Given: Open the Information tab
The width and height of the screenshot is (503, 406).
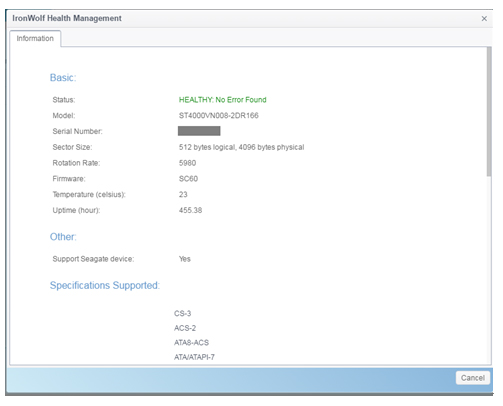Looking at the screenshot, I should click(x=35, y=39).
